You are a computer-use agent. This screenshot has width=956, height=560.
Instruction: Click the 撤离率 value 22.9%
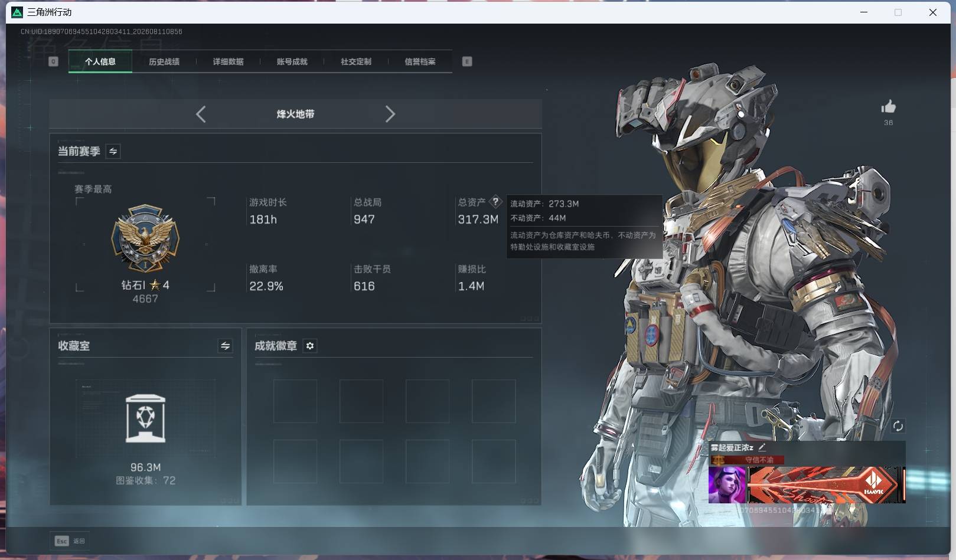(x=266, y=286)
